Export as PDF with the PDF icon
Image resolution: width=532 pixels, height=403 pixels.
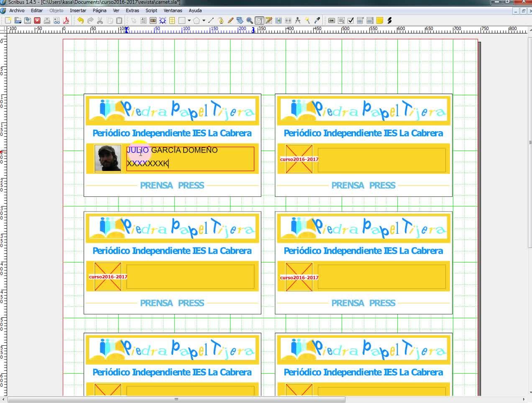coord(66,20)
